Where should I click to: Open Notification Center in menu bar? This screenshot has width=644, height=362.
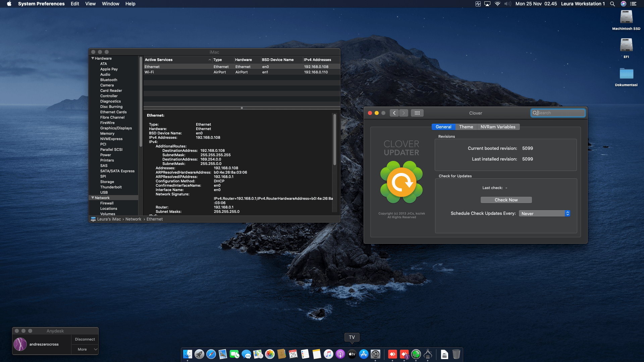[633, 4]
